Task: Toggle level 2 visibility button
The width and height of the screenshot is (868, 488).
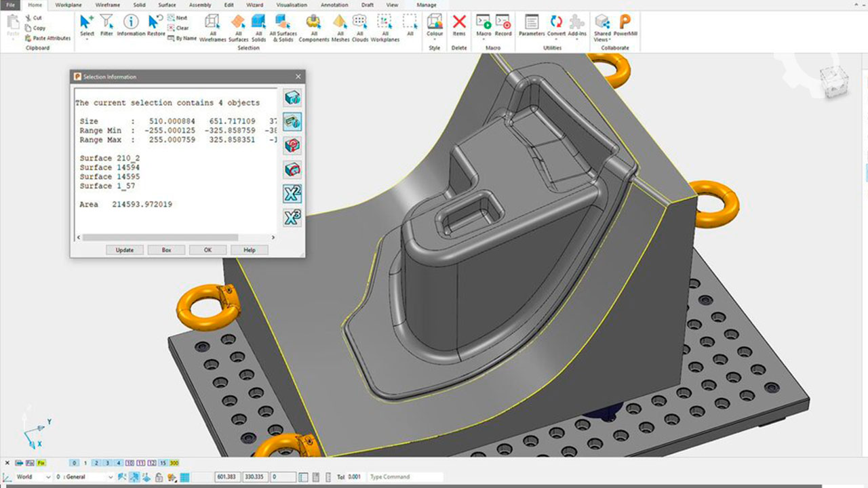Action: [x=96, y=463]
